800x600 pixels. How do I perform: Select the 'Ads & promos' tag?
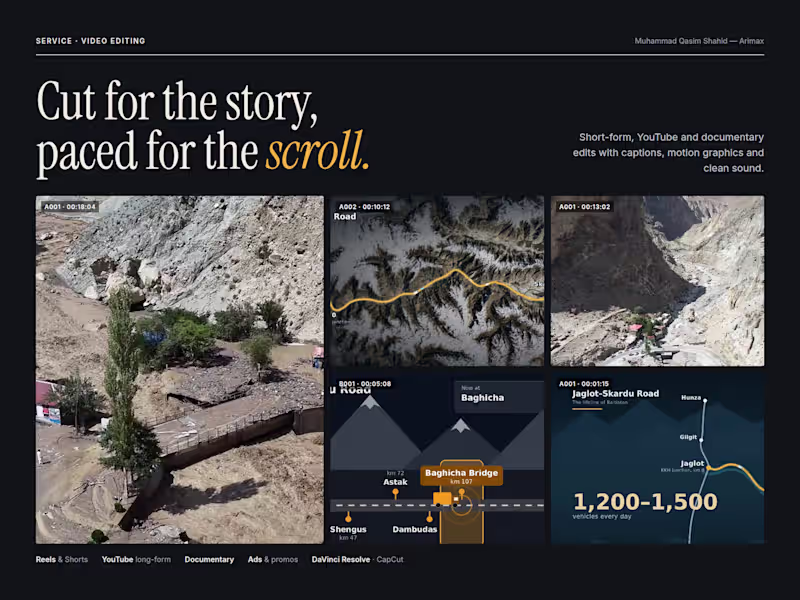click(273, 560)
